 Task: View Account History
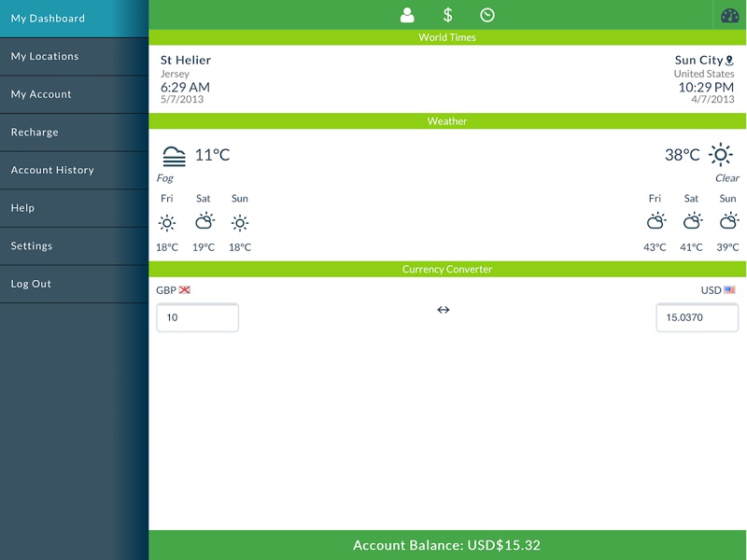pos(75,171)
